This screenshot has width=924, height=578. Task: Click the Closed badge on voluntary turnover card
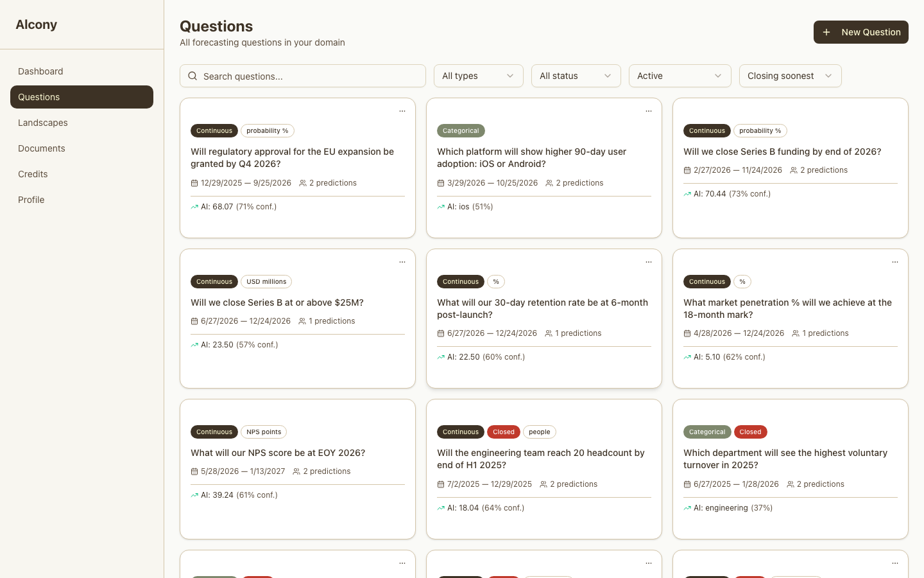click(750, 432)
